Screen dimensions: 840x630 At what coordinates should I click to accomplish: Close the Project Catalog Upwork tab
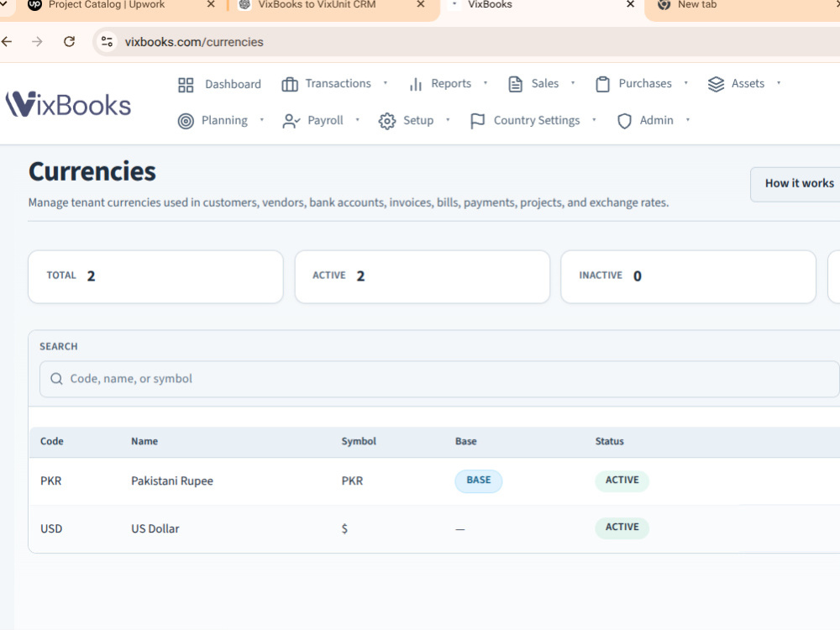(211, 5)
